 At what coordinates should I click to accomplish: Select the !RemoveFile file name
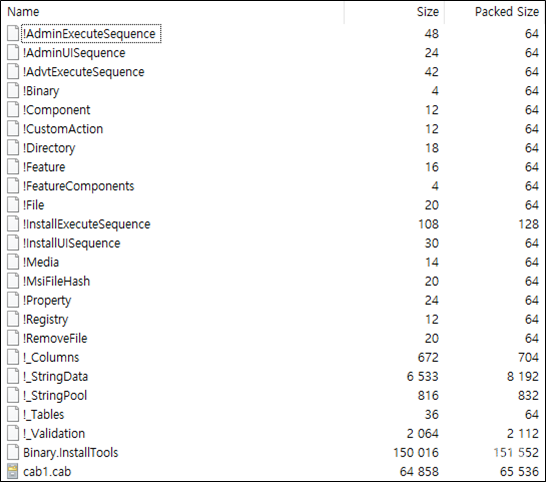55,338
